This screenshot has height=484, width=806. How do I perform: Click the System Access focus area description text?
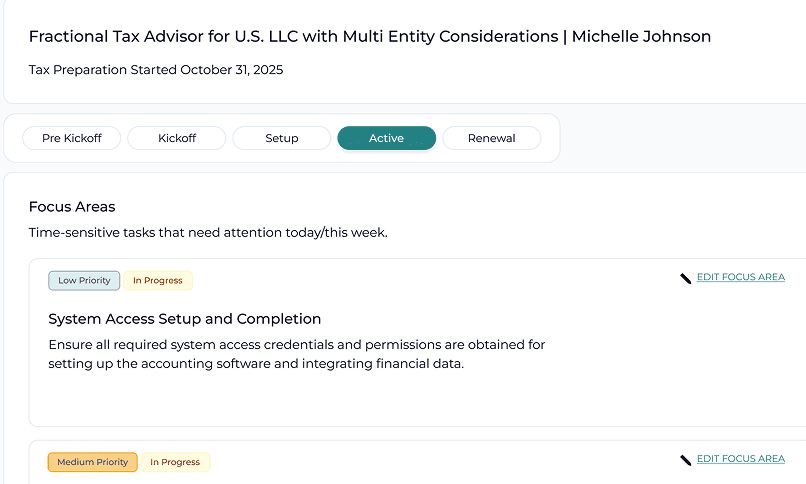pos(297,354)
